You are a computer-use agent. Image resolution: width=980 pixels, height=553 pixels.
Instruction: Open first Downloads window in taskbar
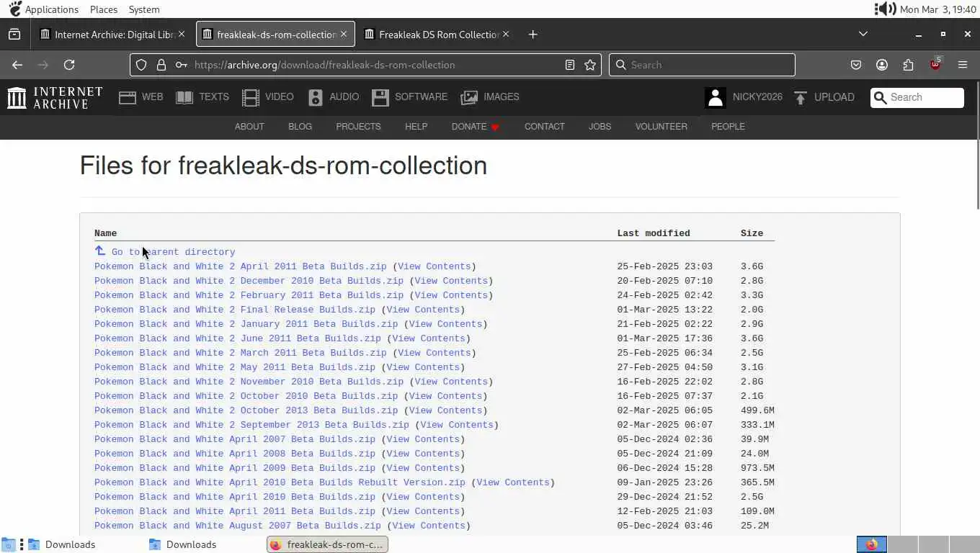62,544
